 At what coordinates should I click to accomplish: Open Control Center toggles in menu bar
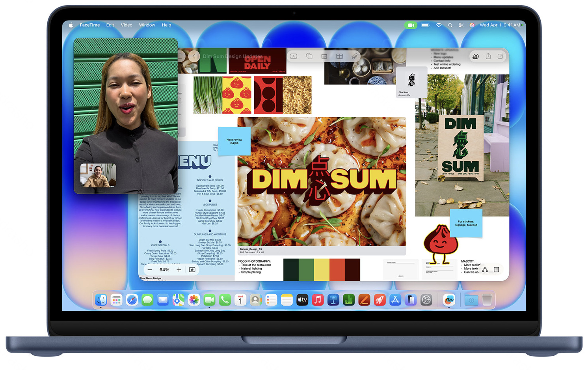coord(461,25)
